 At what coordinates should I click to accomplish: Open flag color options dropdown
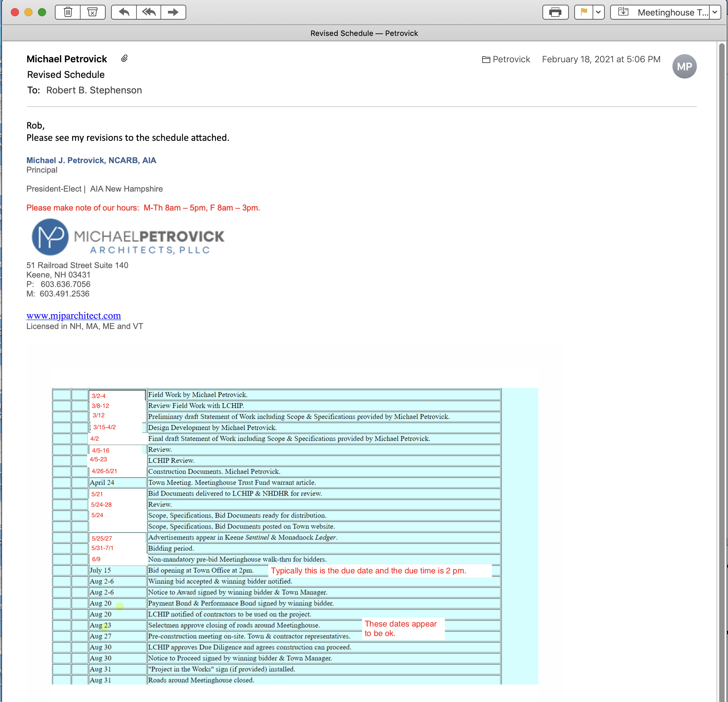coord(598,12)
